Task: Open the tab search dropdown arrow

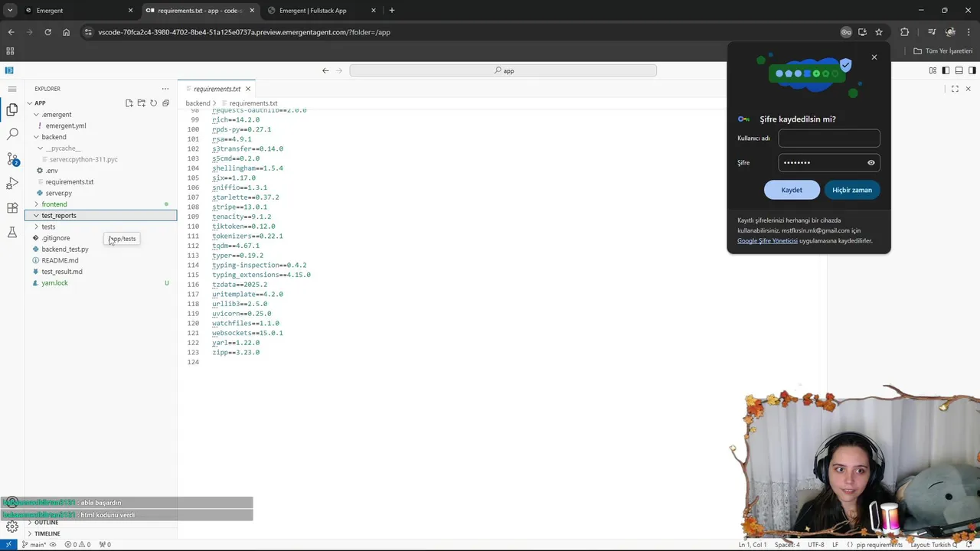Action: (x=10, y=11)
